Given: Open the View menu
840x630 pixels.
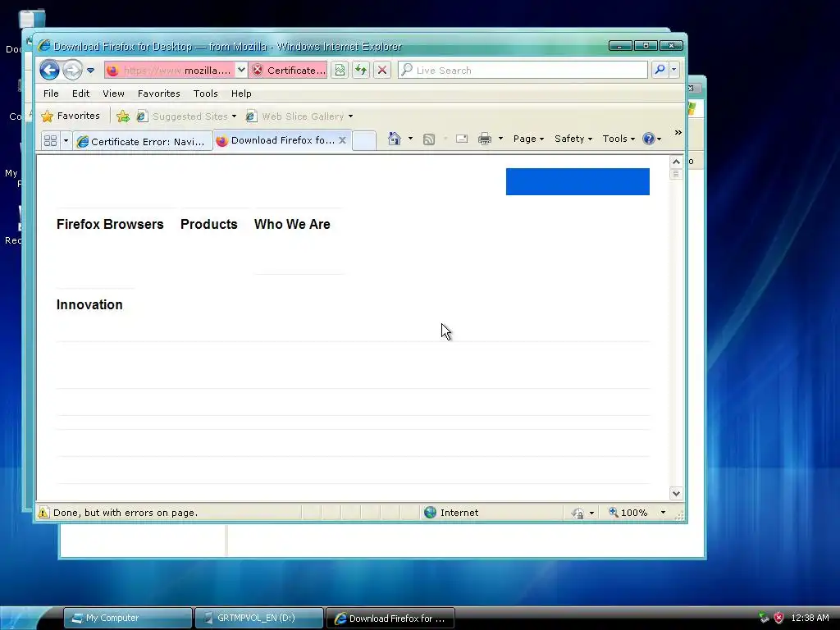Looking at the screenshot, I should 113,94.
